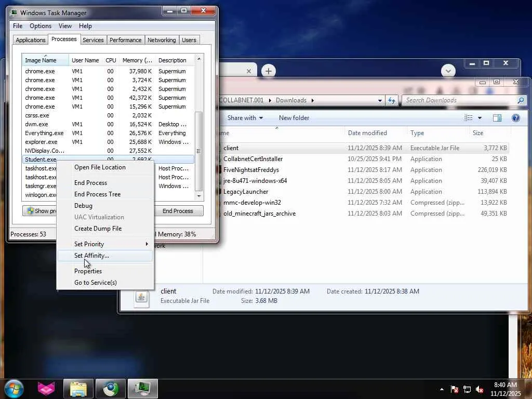Open Help menu in Task Manager

point(85,26)
